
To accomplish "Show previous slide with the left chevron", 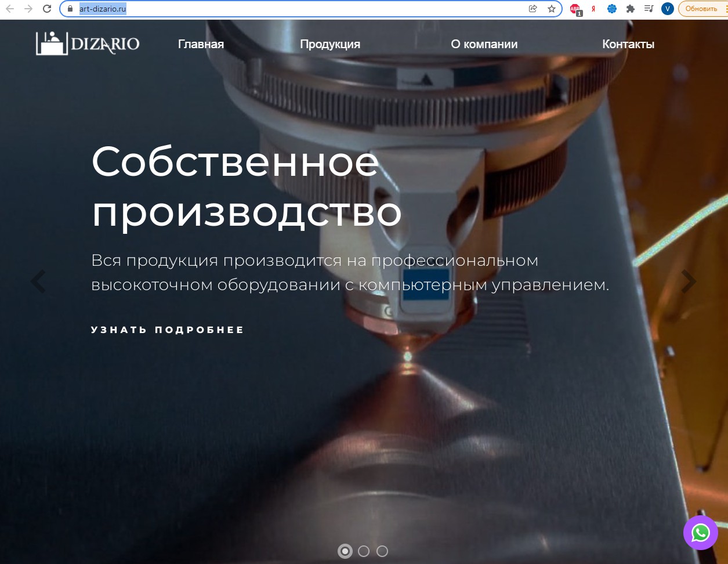I will tap(38, 281).
